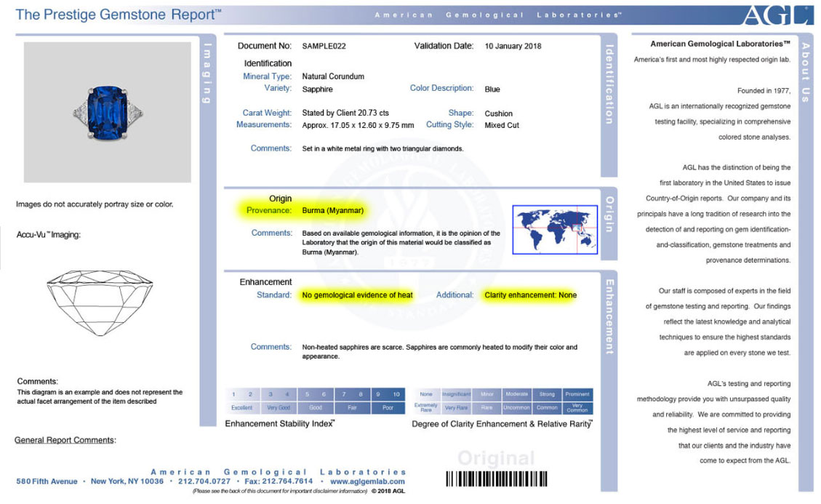The height and width of the screenshot is (504, 821).
Task: Select "Founded in 1977," in About Us
Action: click(x=764, y=91)
